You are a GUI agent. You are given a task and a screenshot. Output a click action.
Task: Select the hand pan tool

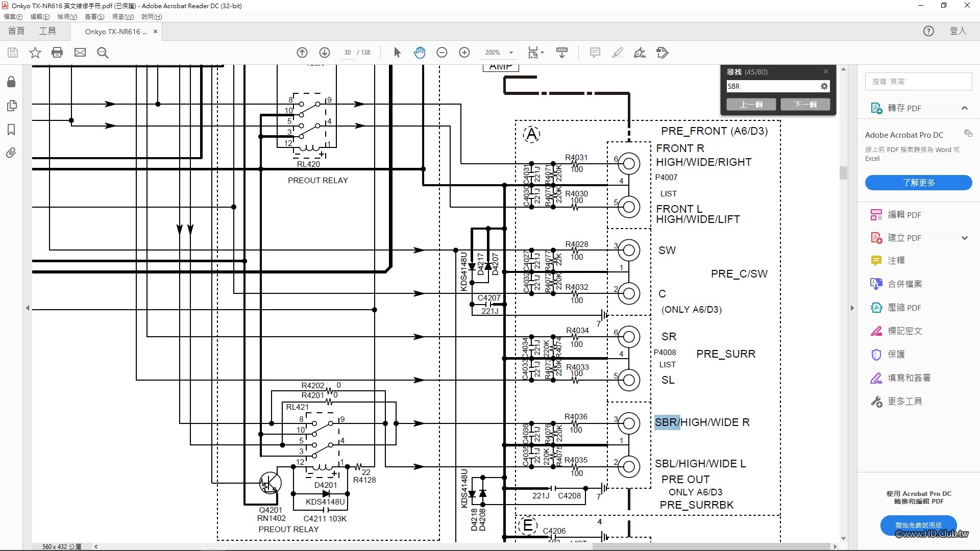420,53
